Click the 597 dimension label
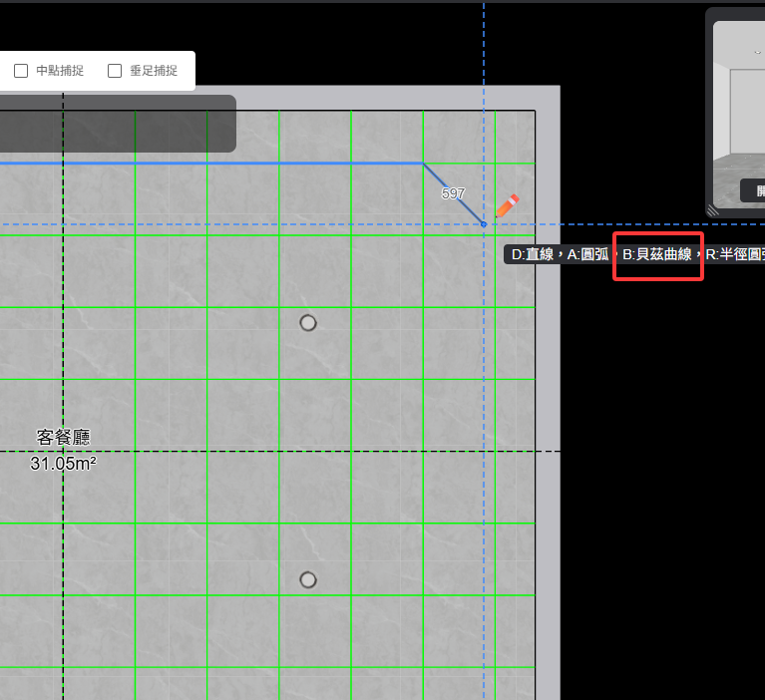 [453, 193]
